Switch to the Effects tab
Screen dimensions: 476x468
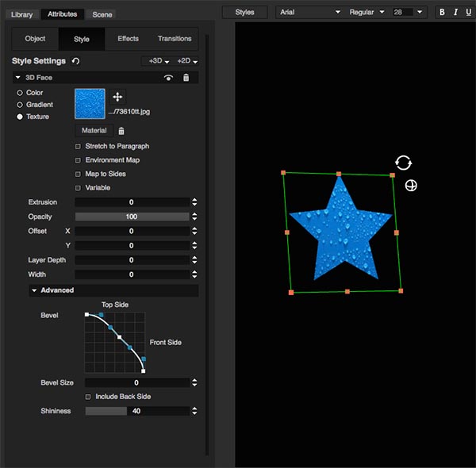(x=128, y=39)
